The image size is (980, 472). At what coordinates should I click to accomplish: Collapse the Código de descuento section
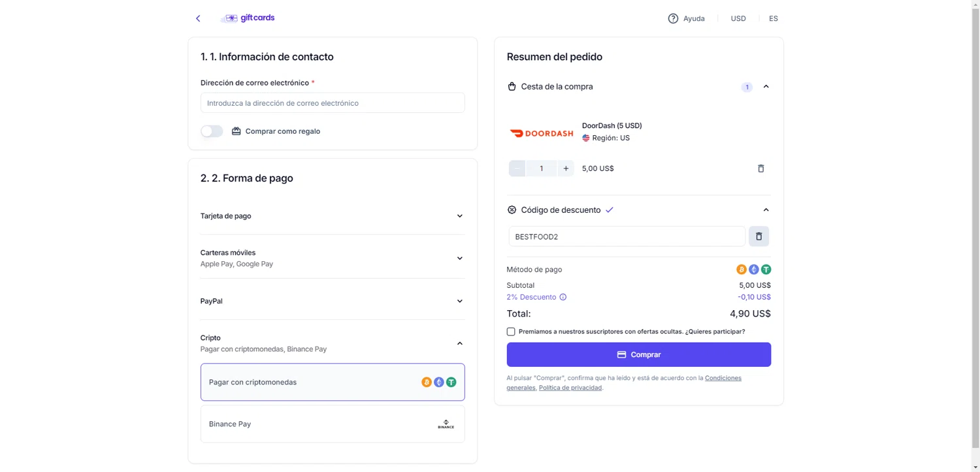[766, 210]
